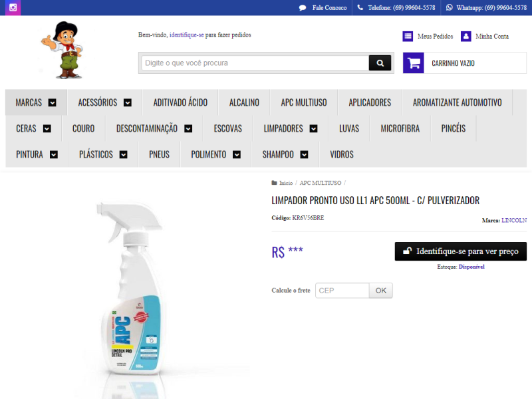
Task: Click the store mascot logo
Action: tap(63, 50)
